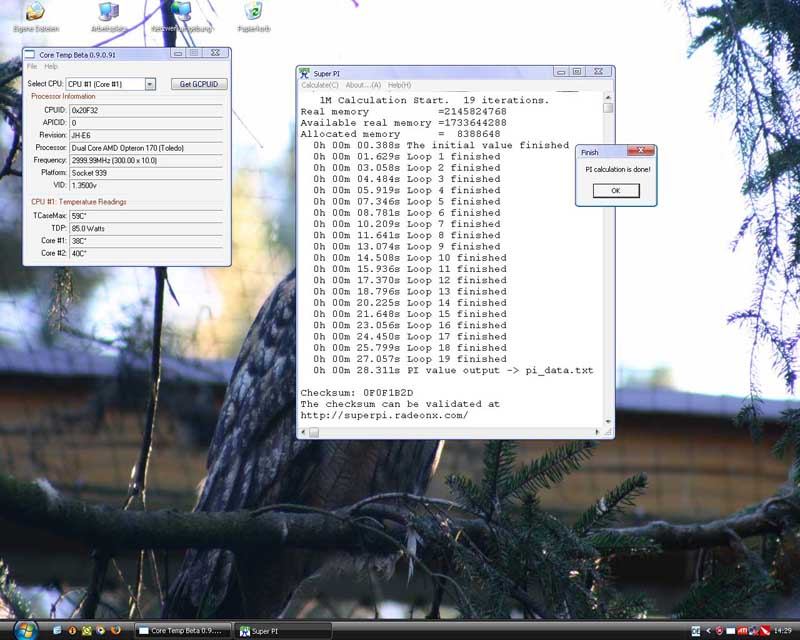800x640 pixels.
Task: Click the Loop 19 finished line
Action: (x=410, y=359)
